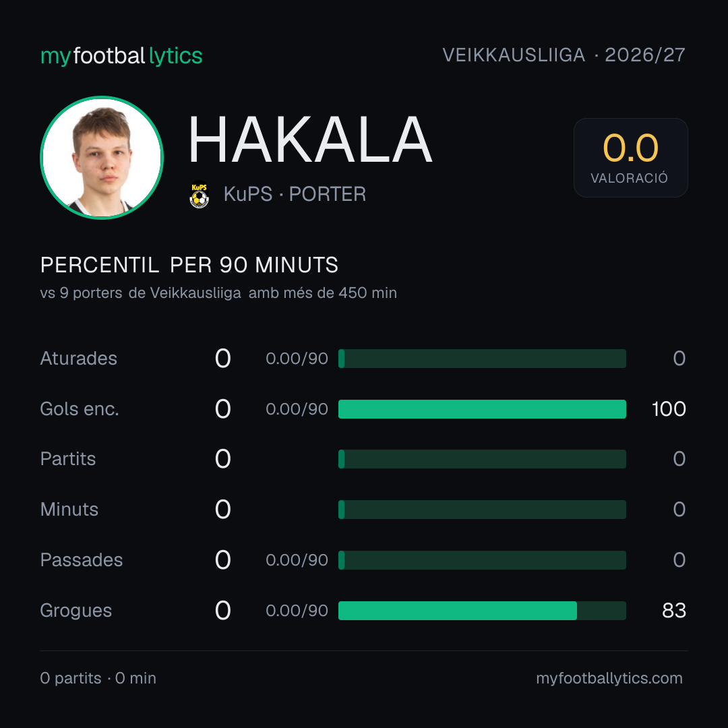Click the HAKALA player name heading
Screen dimensions: 728x728
(310, 140)
